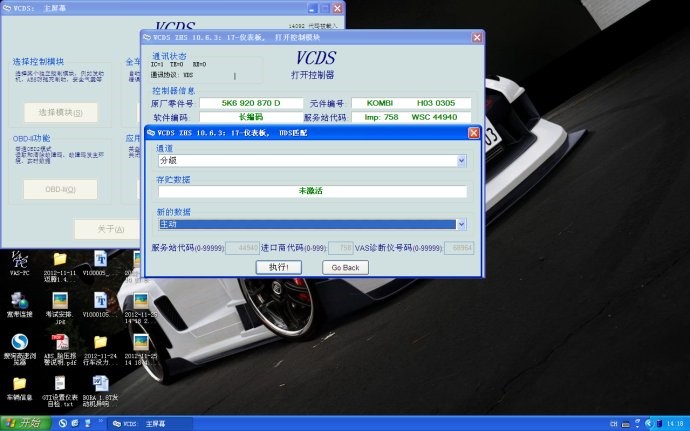This screenshot has height=431, width=690.
Task: Click the KOMBI H03 0305 component field
Action: coord(411,103)
